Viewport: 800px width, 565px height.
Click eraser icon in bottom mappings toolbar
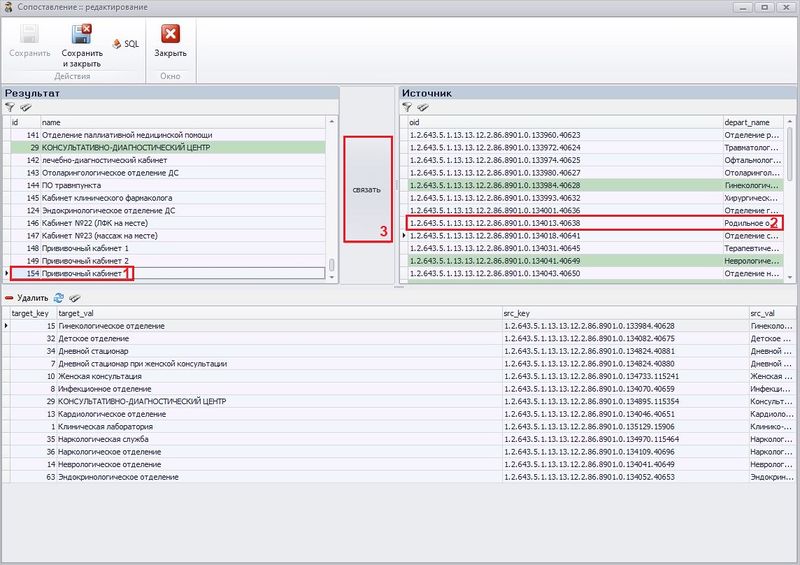74,298
